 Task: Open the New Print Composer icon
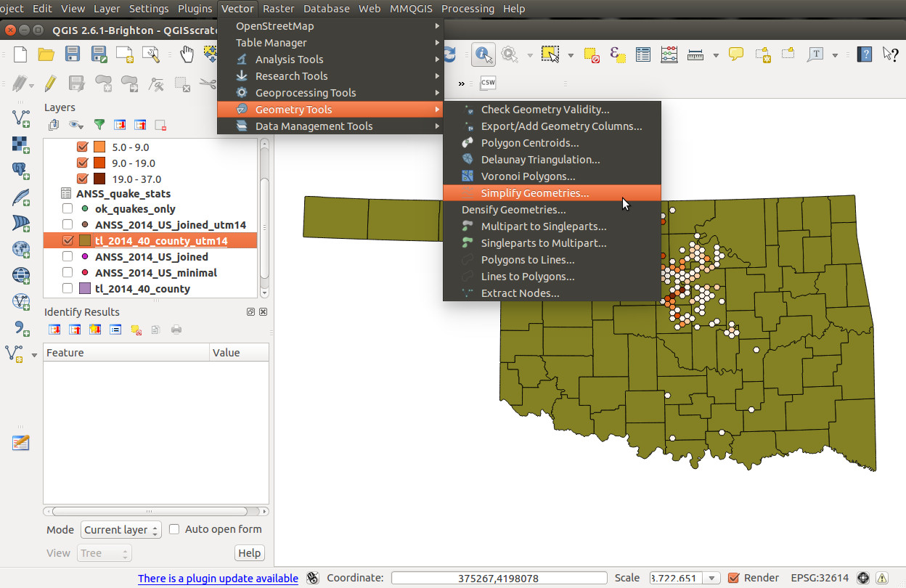(125, 54)
